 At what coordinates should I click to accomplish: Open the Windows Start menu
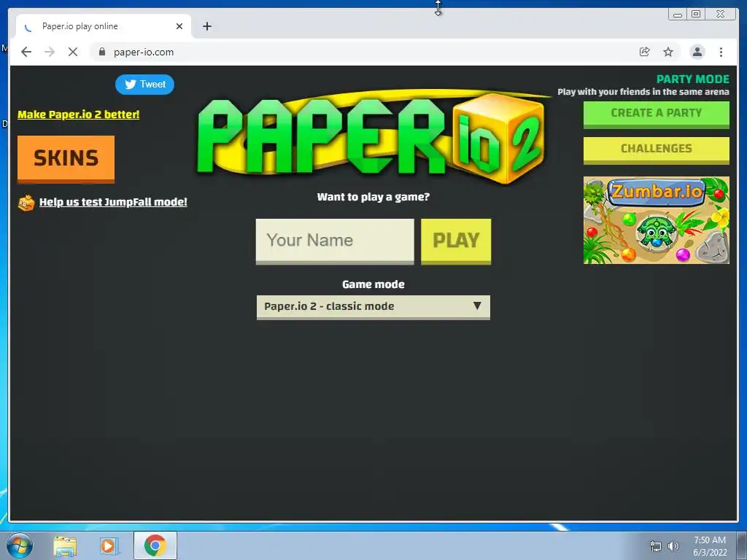(x=20, y=545)
